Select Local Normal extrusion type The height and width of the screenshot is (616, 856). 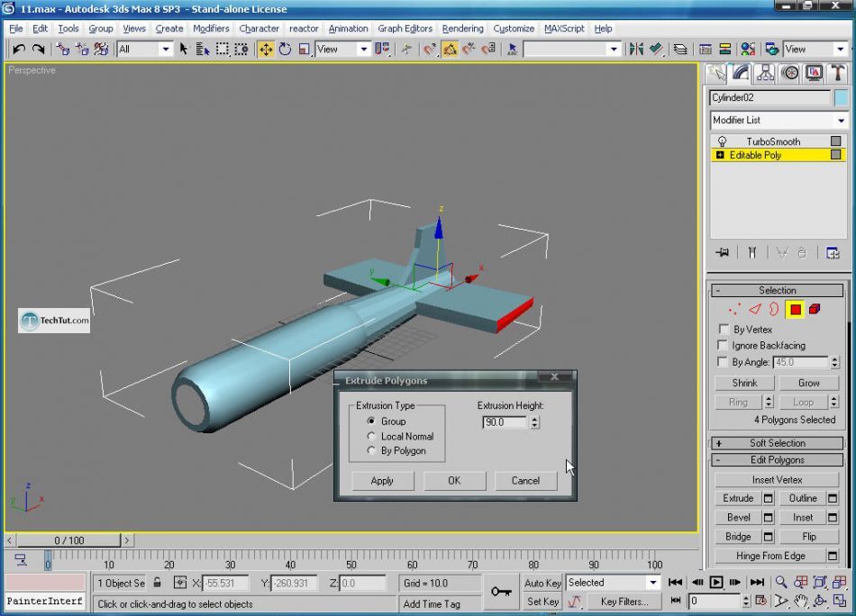coord(371,436)
